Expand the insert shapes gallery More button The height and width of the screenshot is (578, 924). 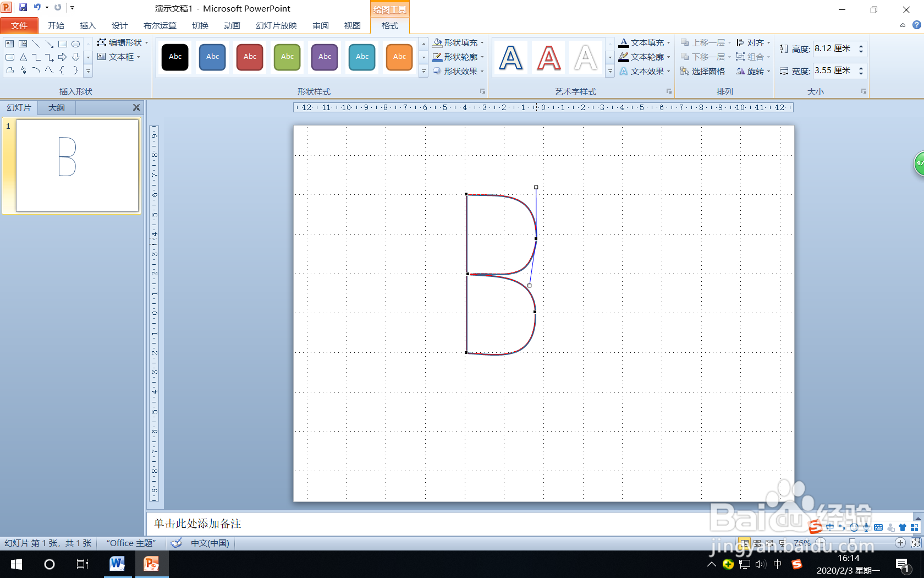click(x=88, y=70)
